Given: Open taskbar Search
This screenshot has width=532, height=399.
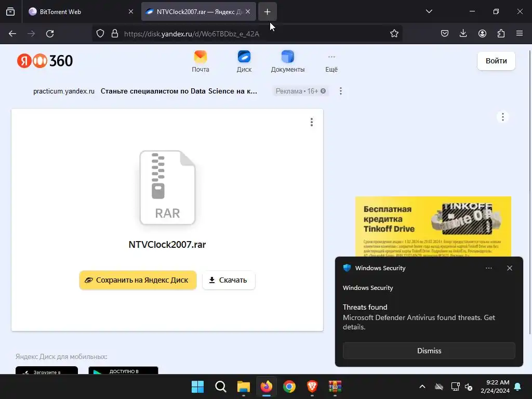Looking at the screenshot, I should click(220, 387).
